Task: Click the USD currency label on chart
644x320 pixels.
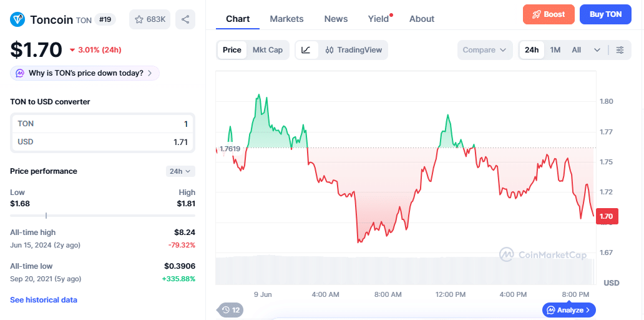Action: (x=611, y=283)
